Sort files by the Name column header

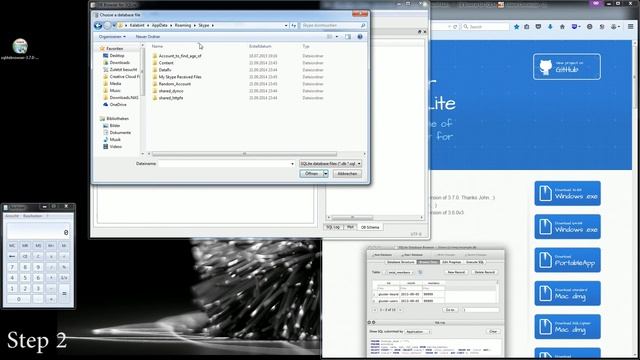point(157,47)
